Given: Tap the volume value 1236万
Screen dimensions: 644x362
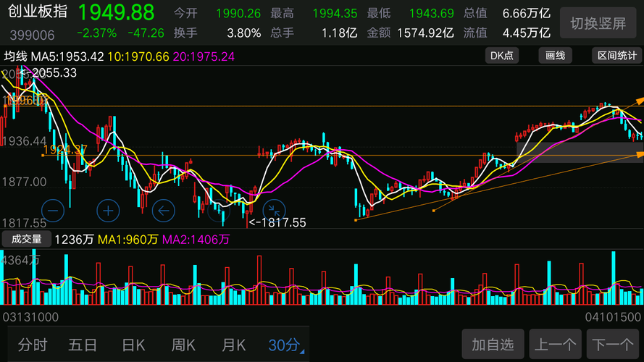Looking at the screenshot, I should (x=74, y=240).
